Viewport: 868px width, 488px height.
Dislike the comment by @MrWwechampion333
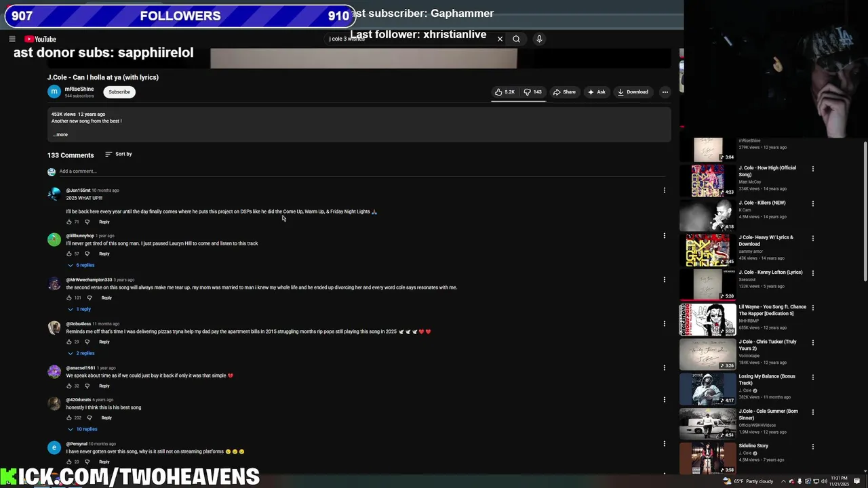click(x=89, y=298)
